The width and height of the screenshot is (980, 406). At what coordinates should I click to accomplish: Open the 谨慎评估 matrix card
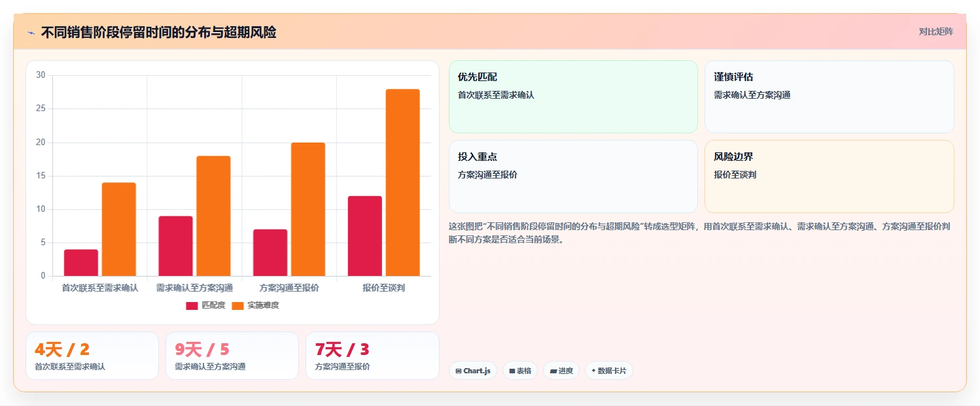click(x=829, y=97)
